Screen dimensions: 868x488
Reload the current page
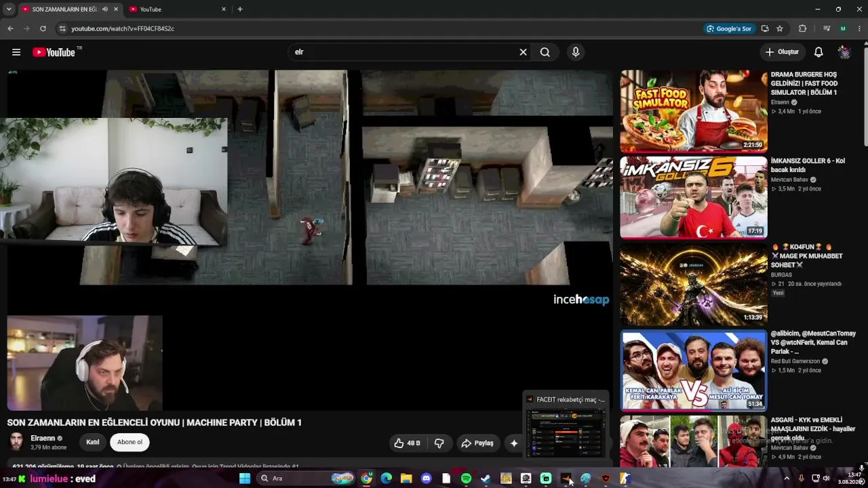(43, 28)
